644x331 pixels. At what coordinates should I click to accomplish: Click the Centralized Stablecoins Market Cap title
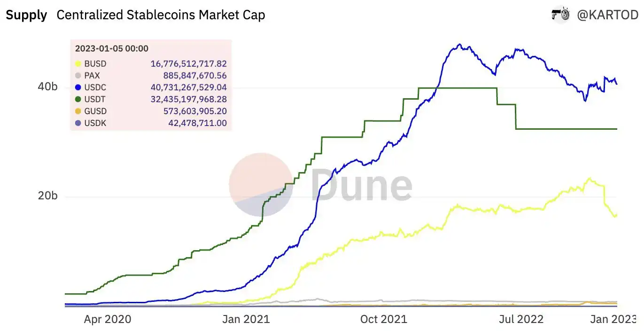pos(161,15)
